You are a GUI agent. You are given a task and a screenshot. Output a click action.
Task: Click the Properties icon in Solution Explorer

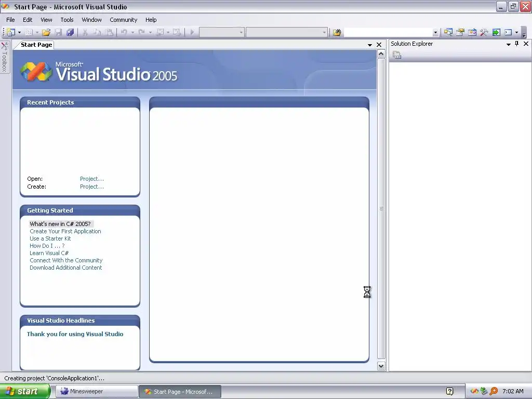[x=397, y=55]
